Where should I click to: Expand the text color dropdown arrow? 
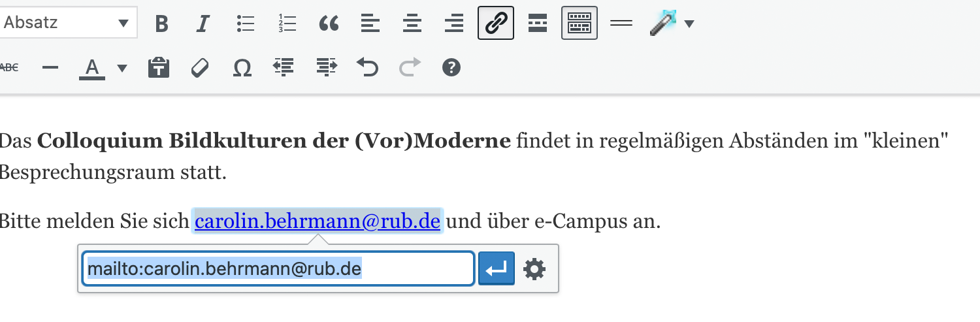coord(122,67)
